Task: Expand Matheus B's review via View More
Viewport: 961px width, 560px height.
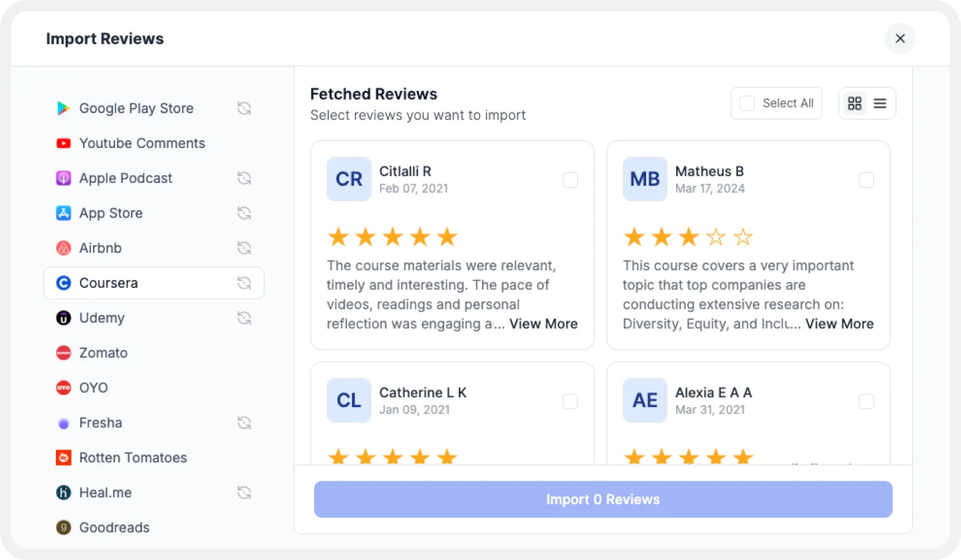Action: point(839,324)
